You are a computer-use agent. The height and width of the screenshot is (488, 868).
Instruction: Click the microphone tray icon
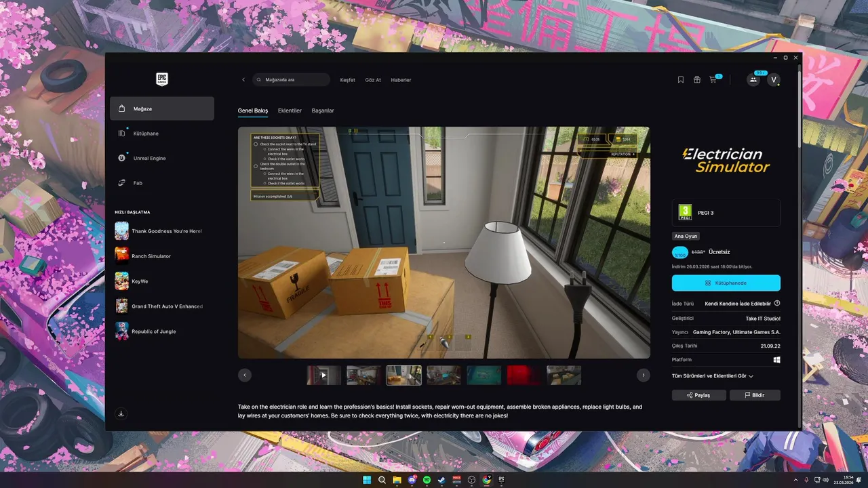click(x=806, y=480)
